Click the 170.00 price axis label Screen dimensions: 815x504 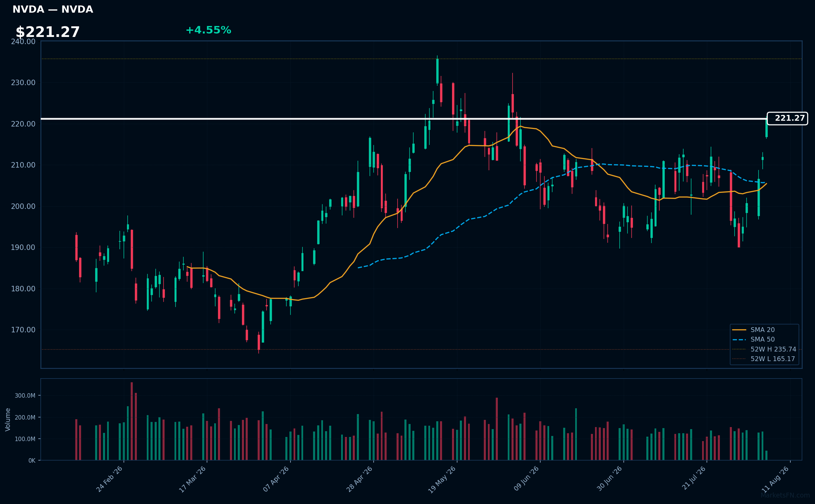pyautogui.click(x=23, y=330)
